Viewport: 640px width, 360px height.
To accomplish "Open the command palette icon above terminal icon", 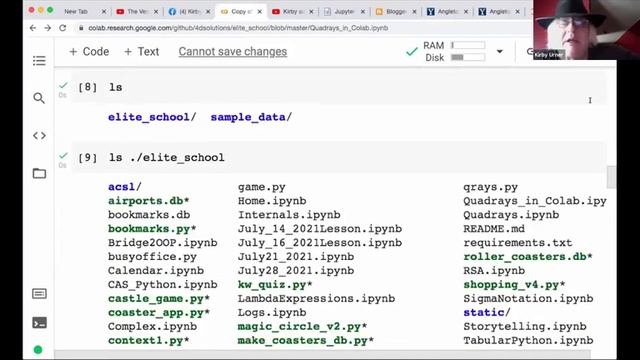I will (x=39, y=293).
